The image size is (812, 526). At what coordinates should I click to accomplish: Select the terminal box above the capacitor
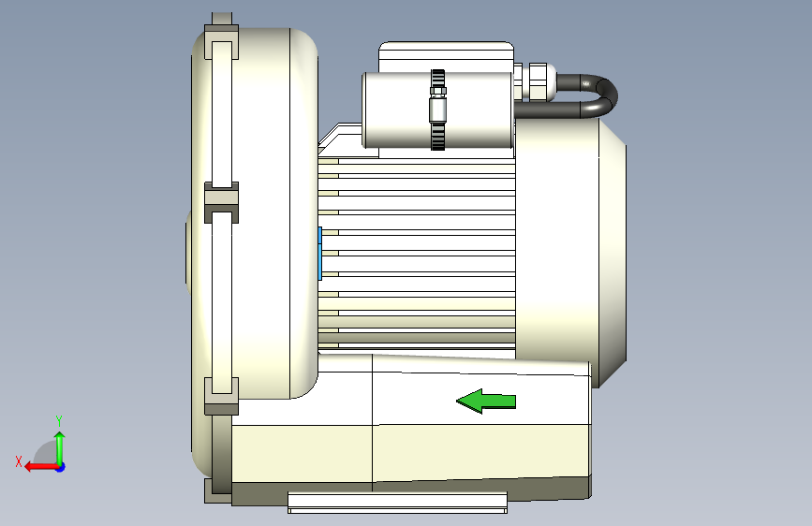(x=446, y=57)
